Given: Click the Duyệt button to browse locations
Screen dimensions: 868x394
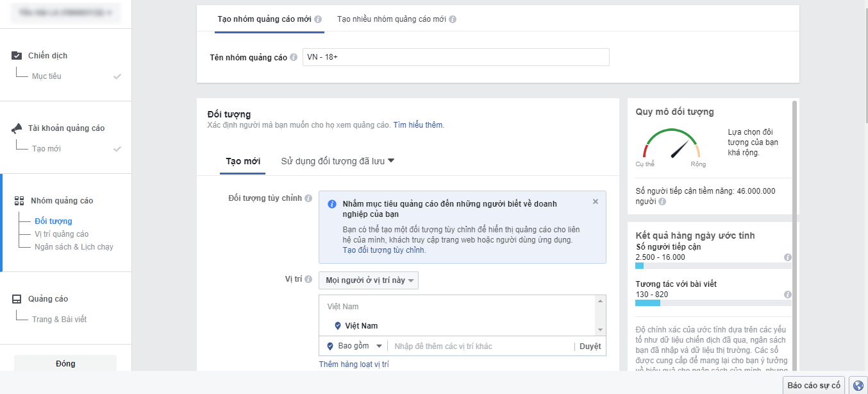Looking at the screenshot, I should click(x=590, y=346).
